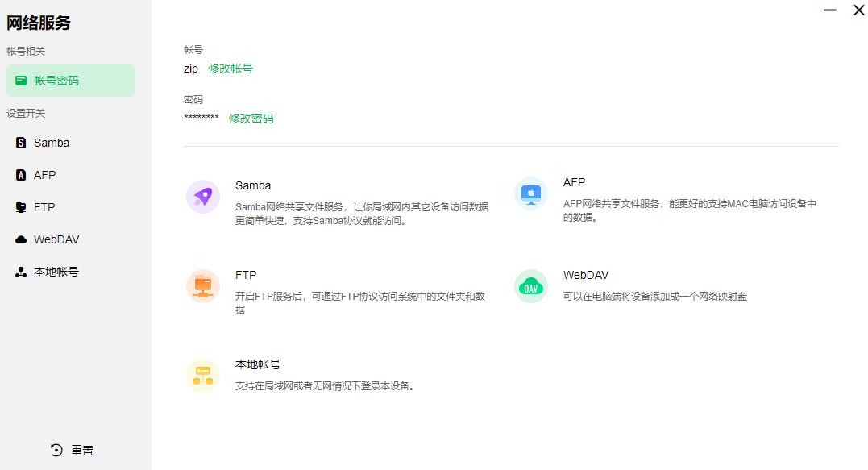Click the WebDAV cloud icon in sidebar

[x=19, y=239]
